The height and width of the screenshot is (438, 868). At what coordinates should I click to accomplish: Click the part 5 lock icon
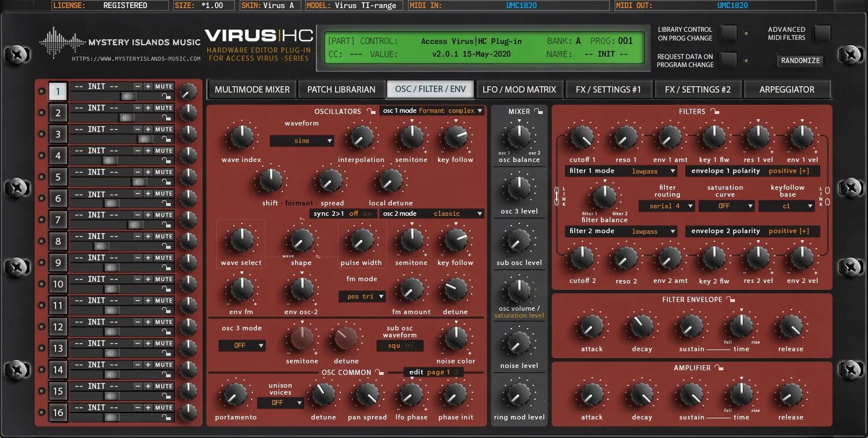[x=167, y=182]
